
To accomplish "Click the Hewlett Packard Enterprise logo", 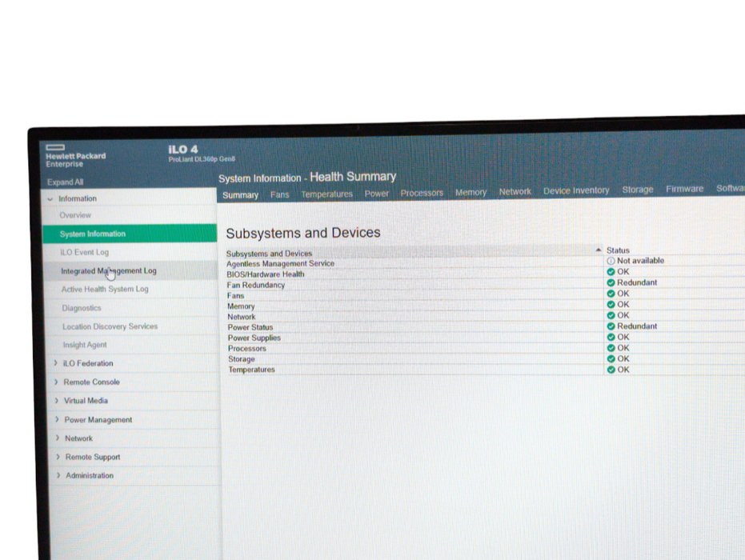I will 75,156.
